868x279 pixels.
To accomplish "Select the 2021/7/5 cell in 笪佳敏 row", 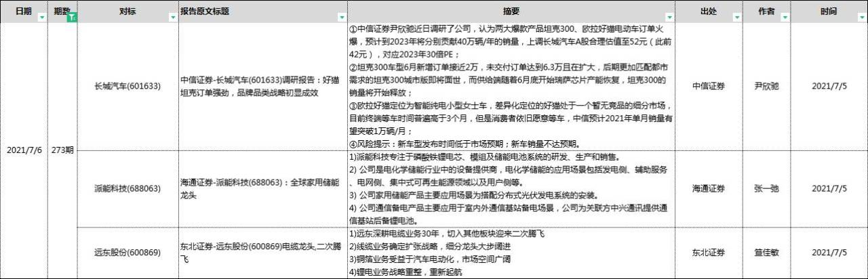I will (x=830, y=253).
